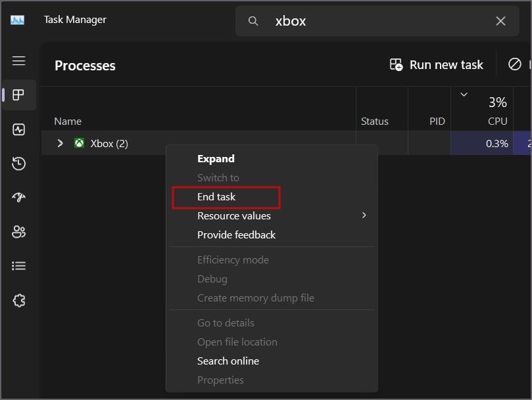Click the Run new task button label
532x400 pixels.
point(446,65)
